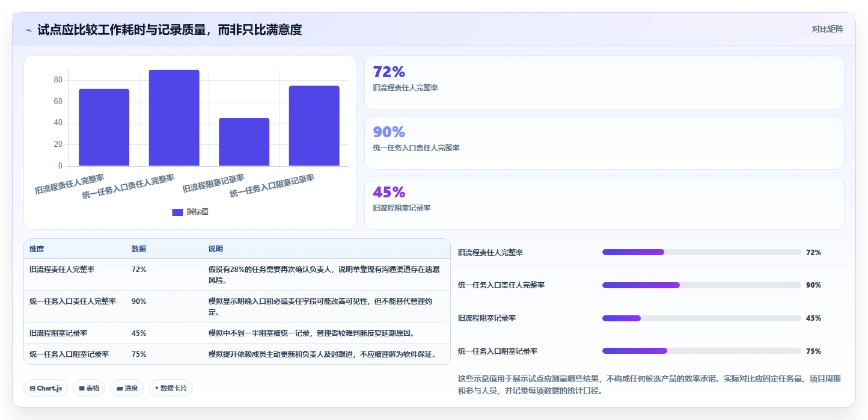Click the 统一任务入口阻塞记录率 chart bar
The height and width of the screenshot is (420, 868).
click(314, 126)
